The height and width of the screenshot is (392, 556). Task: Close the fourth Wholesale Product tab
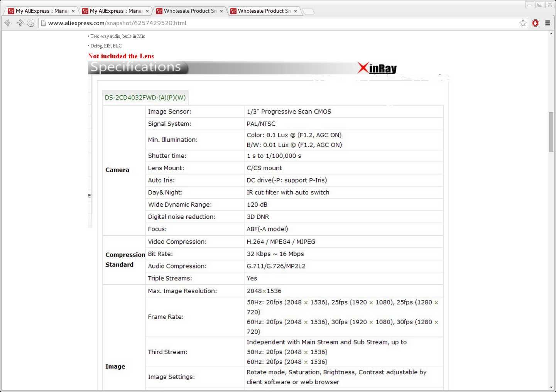click(296, 11)
